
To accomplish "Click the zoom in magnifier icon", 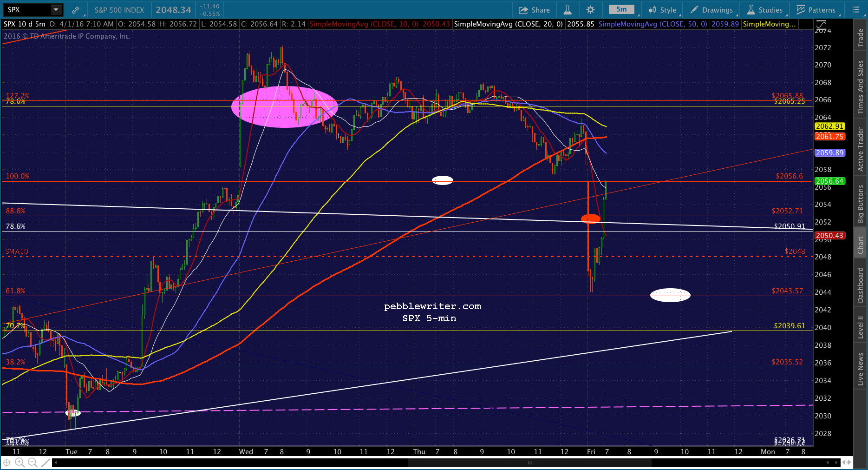I will tap(20, 463).
